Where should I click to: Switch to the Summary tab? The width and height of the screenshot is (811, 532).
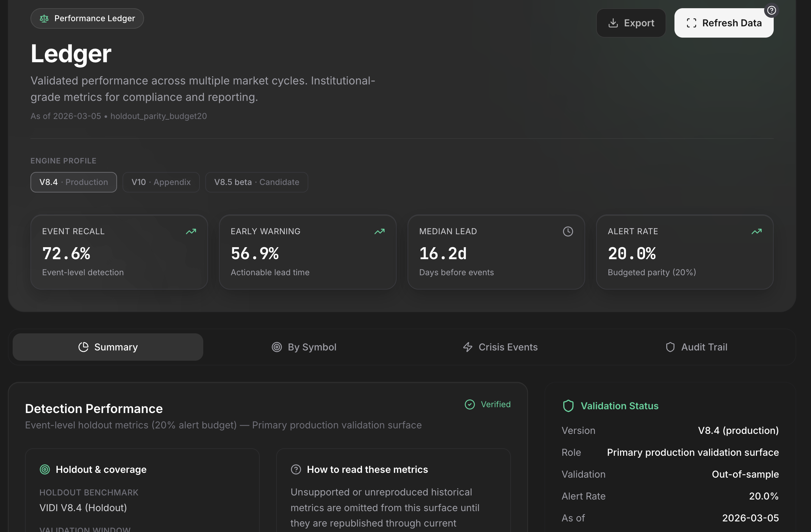click(107, 347)
